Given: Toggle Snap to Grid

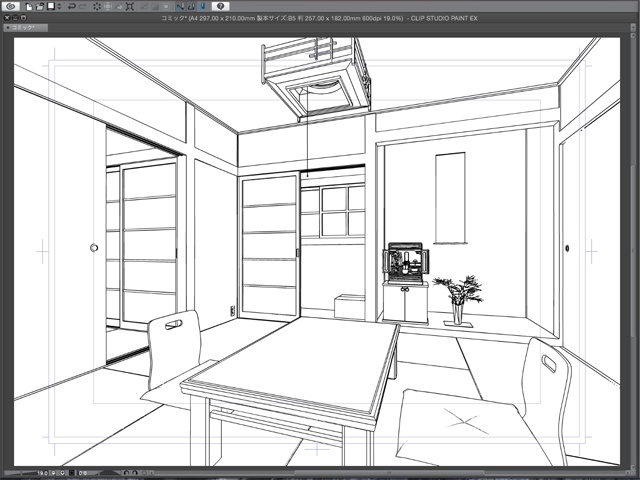Looking at the screenshot, I should point(203,7).
